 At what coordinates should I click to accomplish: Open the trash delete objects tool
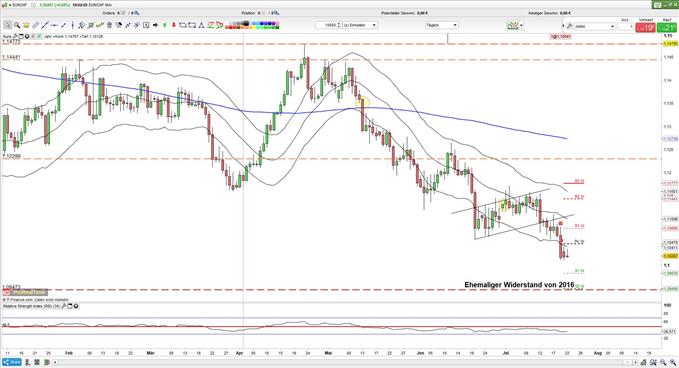click(109, 25)
